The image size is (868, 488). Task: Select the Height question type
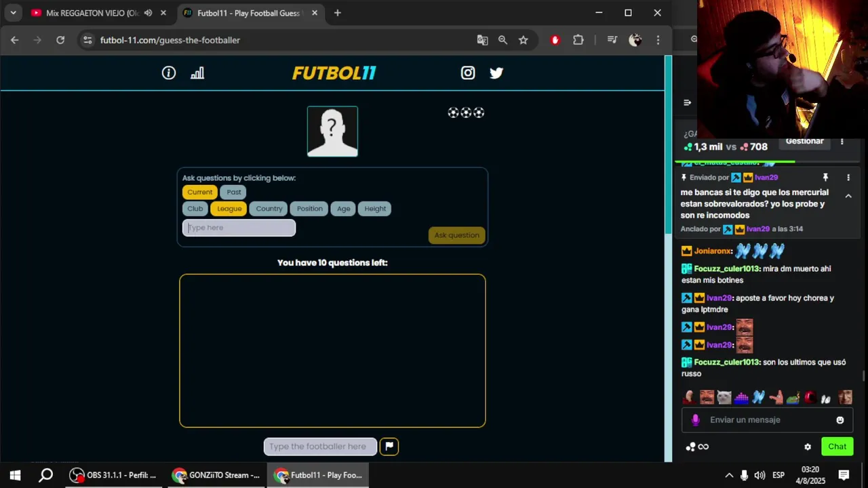point(375,209)
